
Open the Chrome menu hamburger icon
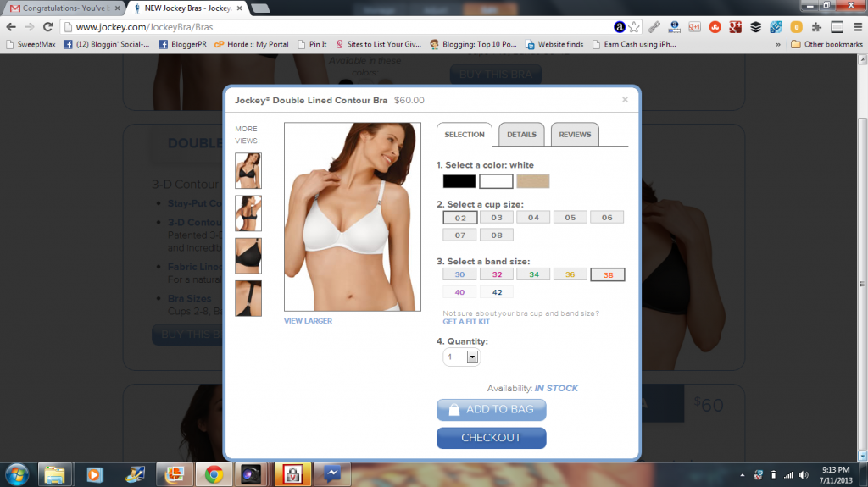coord(858,26)
